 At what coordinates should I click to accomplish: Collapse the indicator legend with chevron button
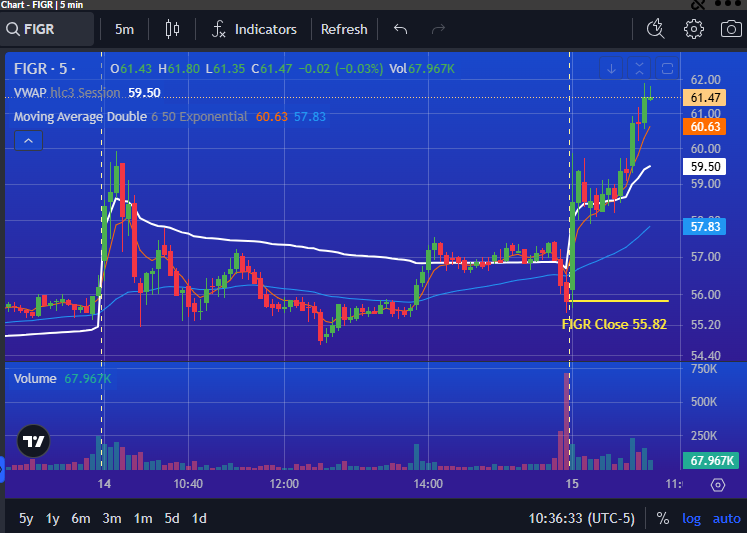[x=29, y=141]
